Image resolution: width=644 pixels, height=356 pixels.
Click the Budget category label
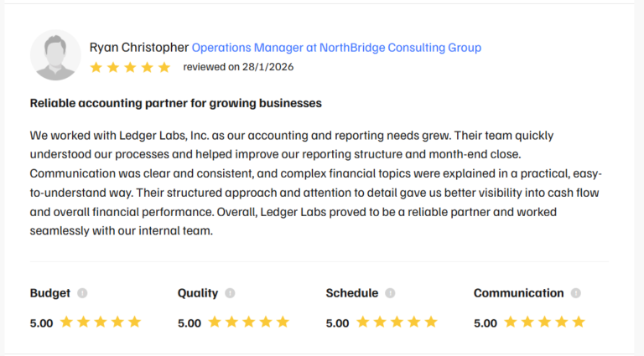(50, 293)
